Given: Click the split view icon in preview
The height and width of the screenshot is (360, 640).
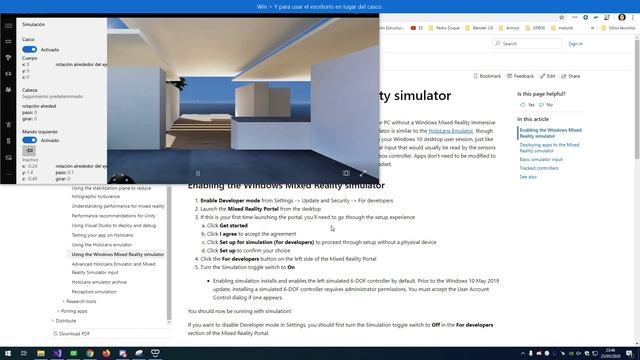Looking at the screenshot, I should (346, 173).
